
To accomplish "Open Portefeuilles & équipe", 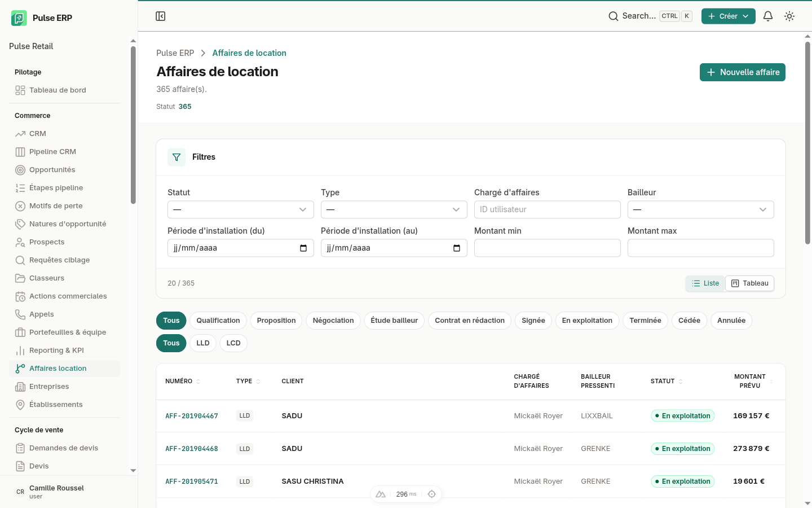I will [x=64, y=332].
